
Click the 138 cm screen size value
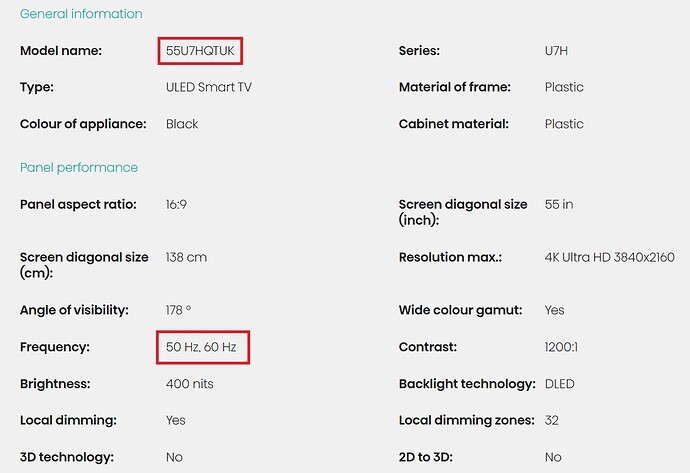click(x=186, y=257)
